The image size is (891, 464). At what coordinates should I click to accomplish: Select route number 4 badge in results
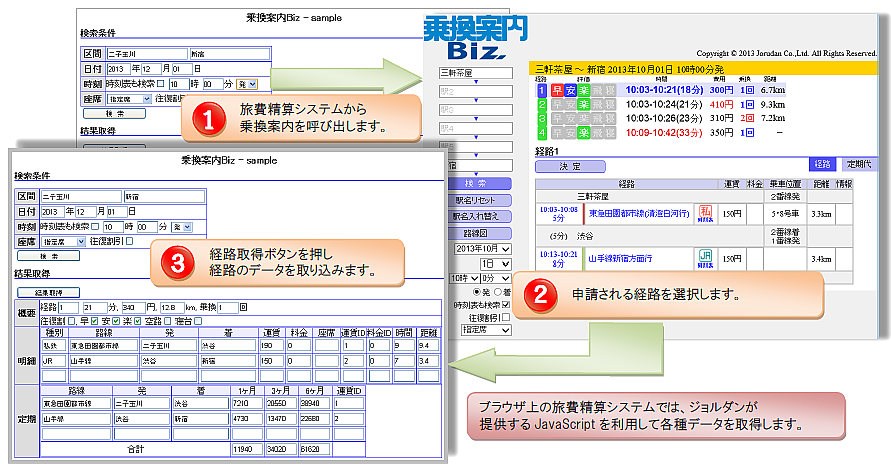coord(542,133)
